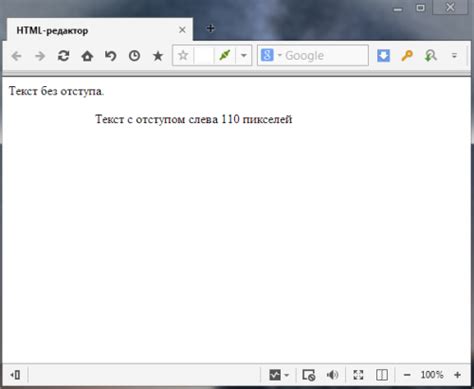Screen dimensions: 474x389
Task: Go forward to the next page
Action: click(40, 56)
